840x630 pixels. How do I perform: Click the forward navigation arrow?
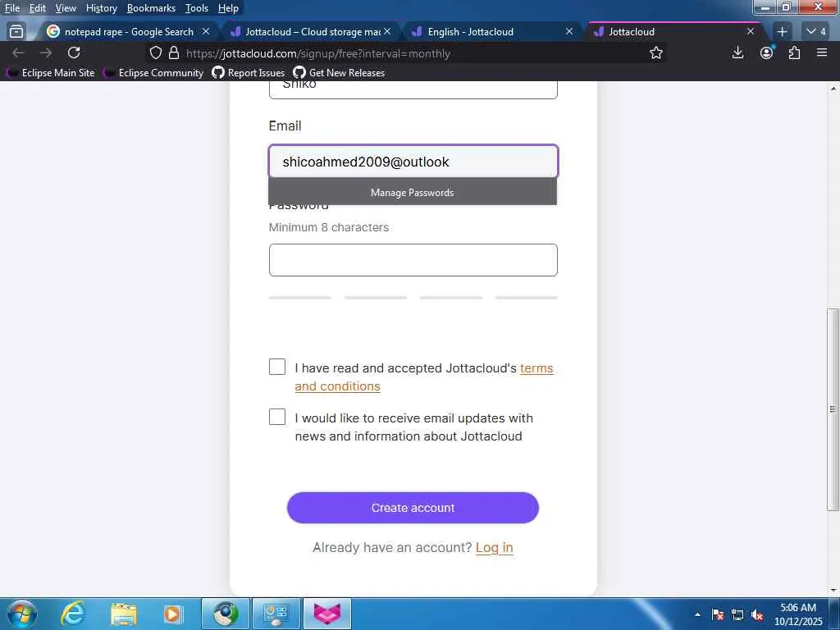coord(46,52)
